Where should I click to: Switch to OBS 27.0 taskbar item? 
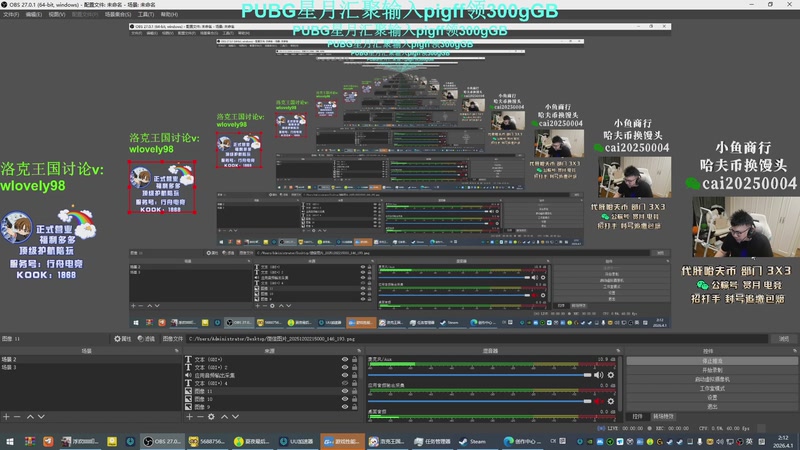pos(162,441)
